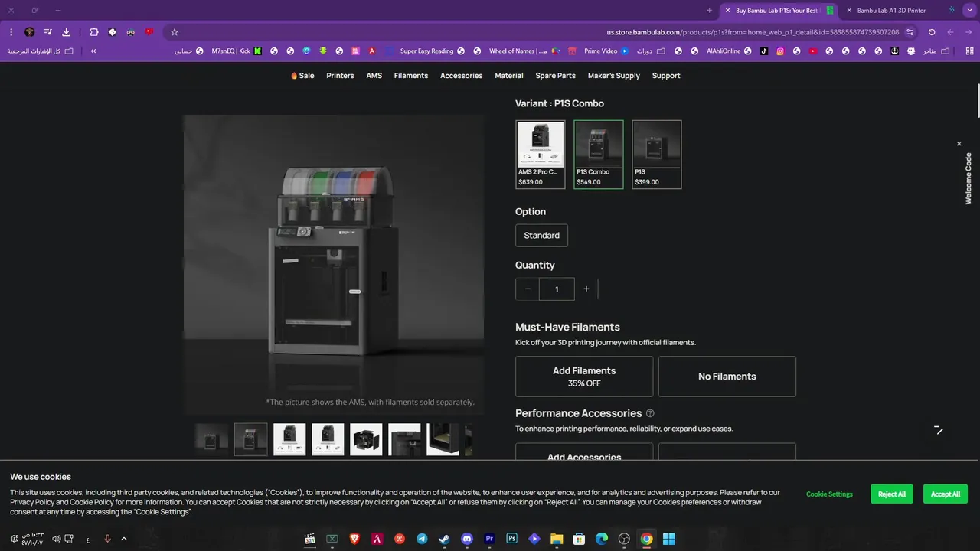Screen dimensions: 980x551
Task: Click Accept All cookies
Action: pyautogui.click(x=946, y=494)
